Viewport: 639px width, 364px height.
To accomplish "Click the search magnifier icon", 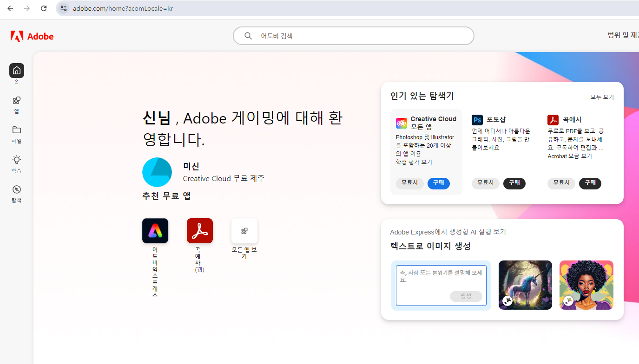I will 248,36.
